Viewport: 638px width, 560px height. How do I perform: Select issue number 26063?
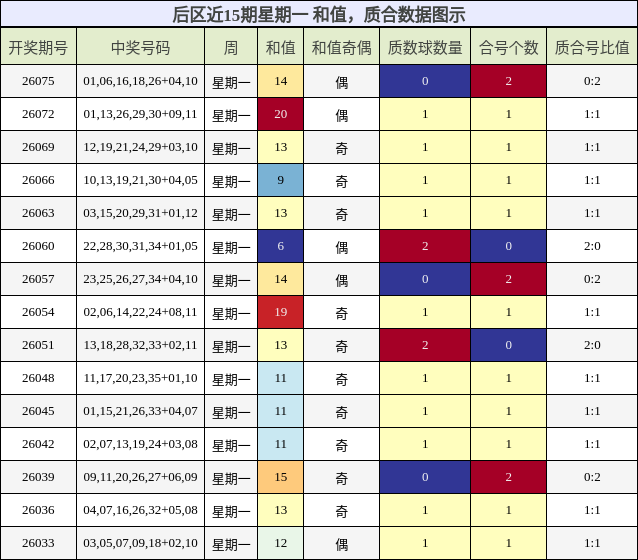[38, 213]
